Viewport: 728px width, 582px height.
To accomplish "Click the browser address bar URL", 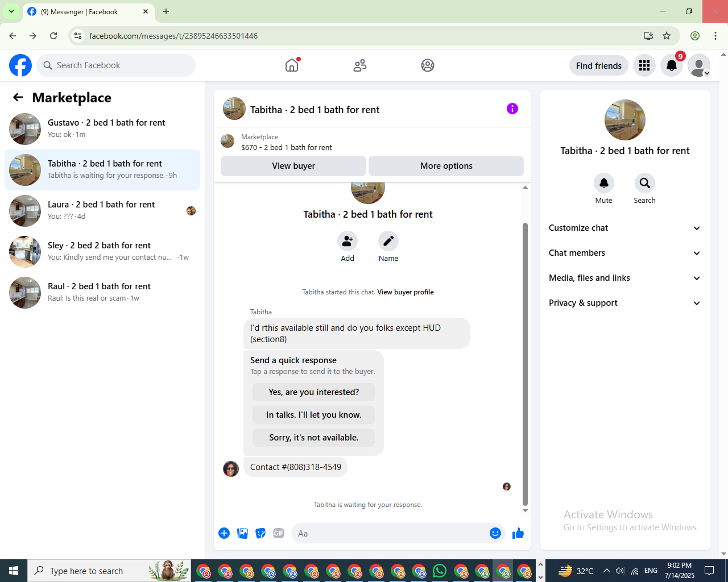I will click(173, 36).
